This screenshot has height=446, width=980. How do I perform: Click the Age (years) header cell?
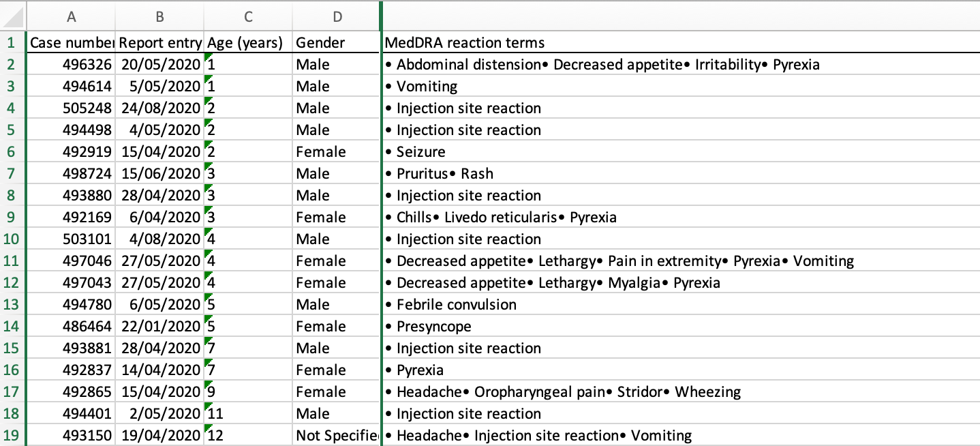pos(248,43)
